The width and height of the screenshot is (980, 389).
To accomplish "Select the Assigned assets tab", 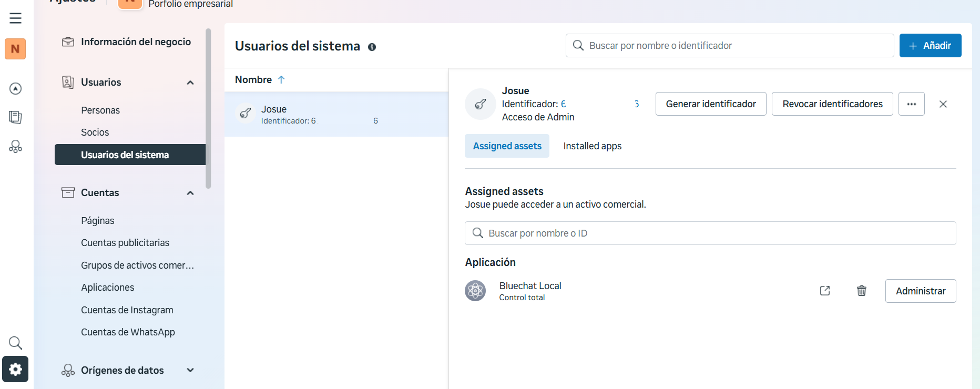I will coord(507,146).
